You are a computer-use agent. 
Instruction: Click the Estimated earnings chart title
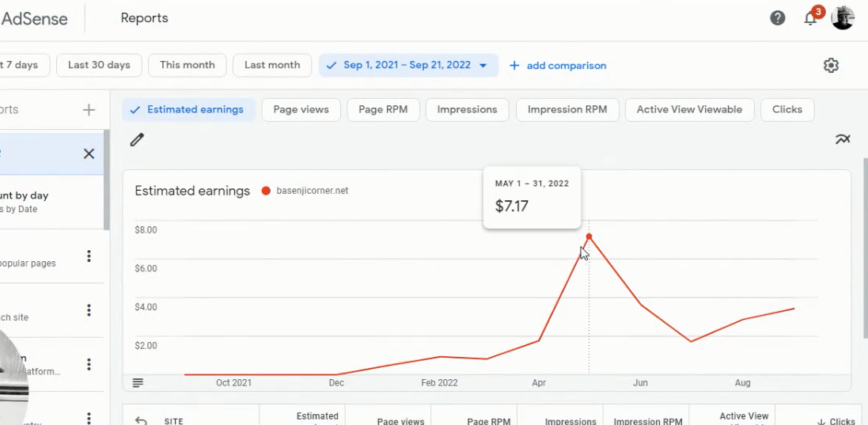tap(192, 191)
